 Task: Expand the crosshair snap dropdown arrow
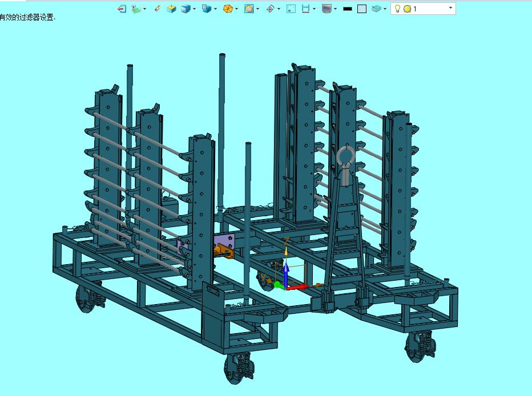click(x=279, y=9)
